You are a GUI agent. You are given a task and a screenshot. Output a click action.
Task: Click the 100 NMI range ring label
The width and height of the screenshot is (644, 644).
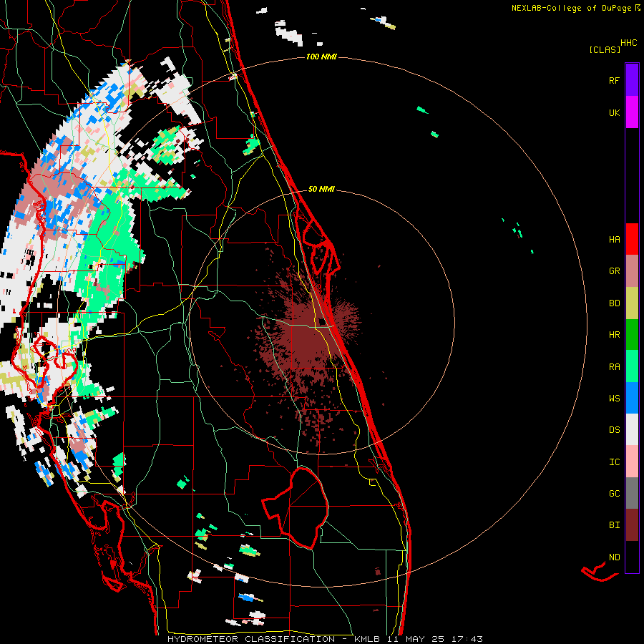[x=321, y=57]
